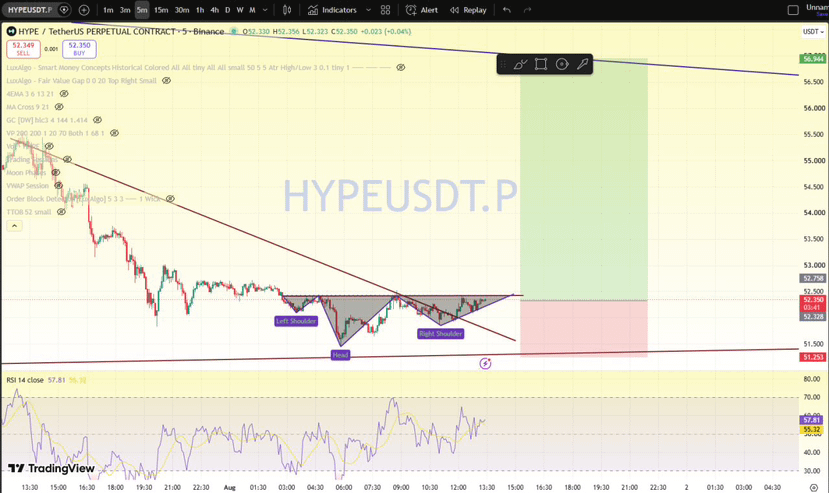Image resolution: width=829 pixels, height=493 pixels.
Task: Toggle visibility of LuxAlgo Smart Money Concepts
Action: (x=401, y=67)
